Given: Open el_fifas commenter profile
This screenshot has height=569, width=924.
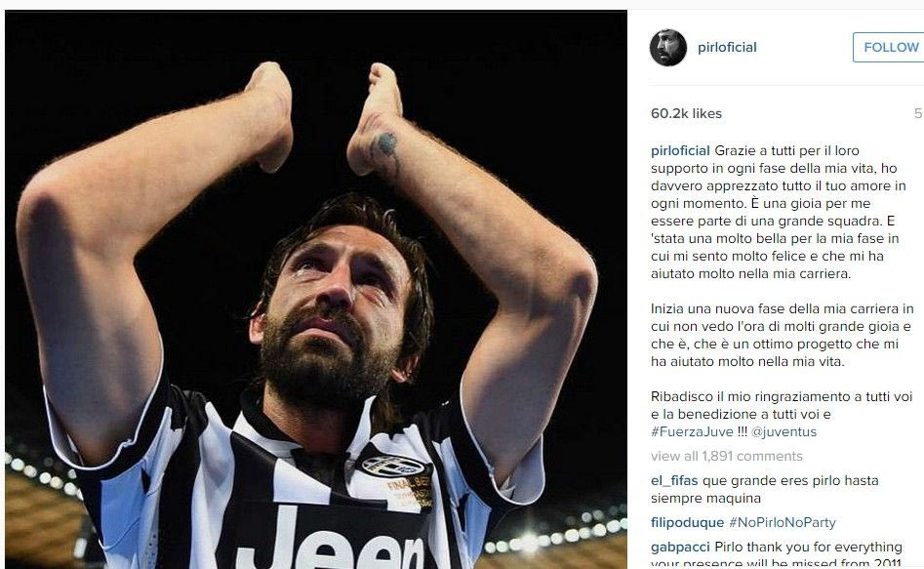Looking at the screenshot, I should 675,480.
